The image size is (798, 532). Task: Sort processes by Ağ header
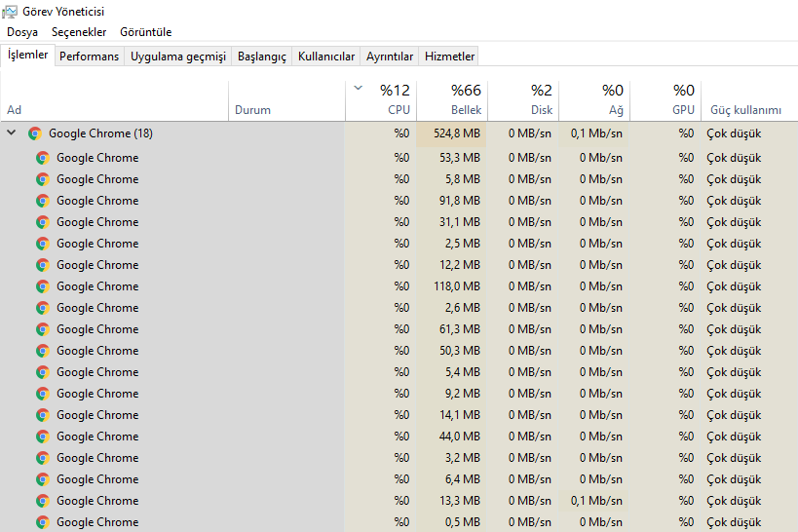click(x=595, y=100)
